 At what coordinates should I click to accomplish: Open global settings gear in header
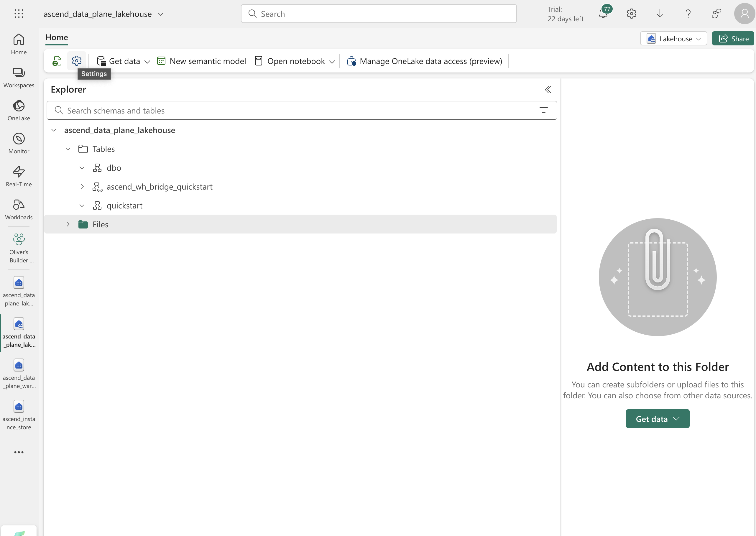(x=631, y=14)
